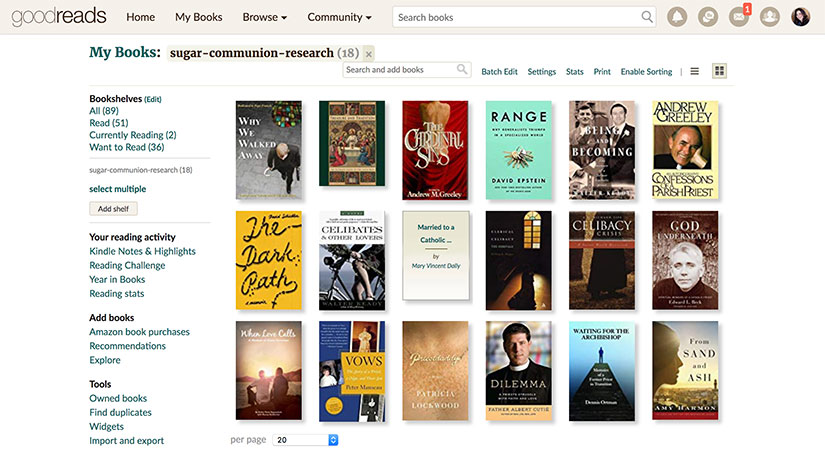Open Why We Walked Away book cover
The width and height of the screenshot is (825, 450).
269,150
